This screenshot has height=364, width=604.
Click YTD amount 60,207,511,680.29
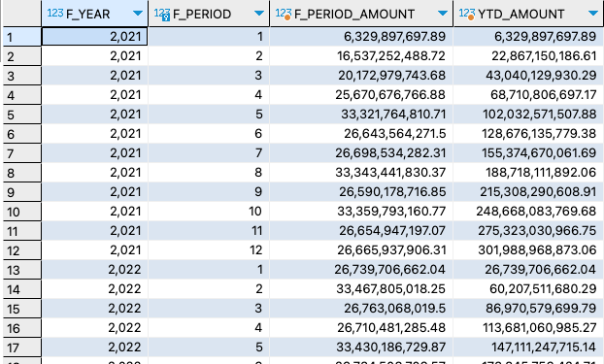pos(529,289)
